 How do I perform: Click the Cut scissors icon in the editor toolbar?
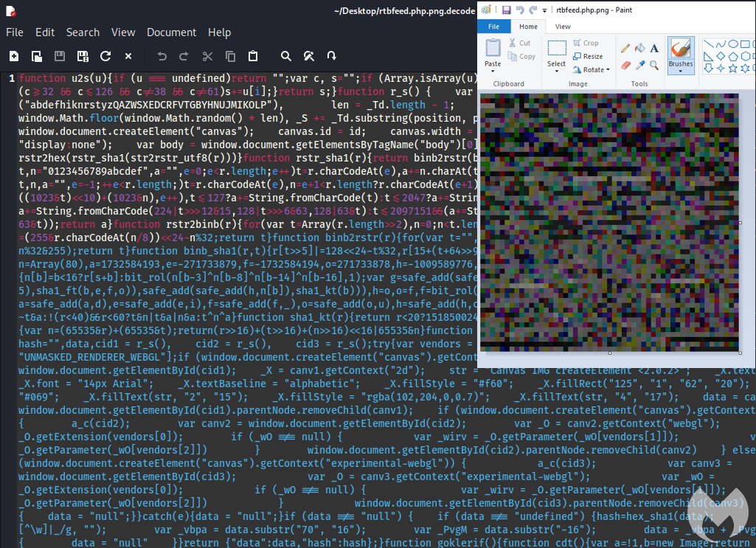[x=207, y=56]
